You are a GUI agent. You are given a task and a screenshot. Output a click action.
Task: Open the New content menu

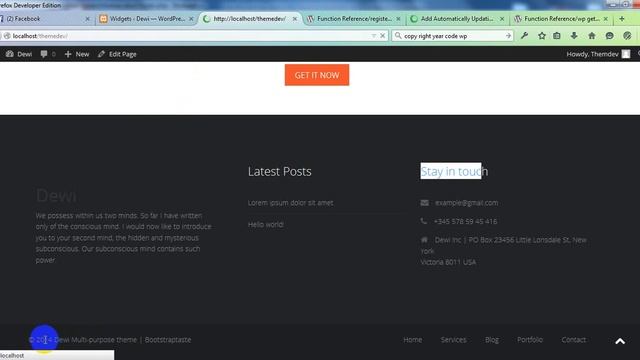[x=77, y=54]
